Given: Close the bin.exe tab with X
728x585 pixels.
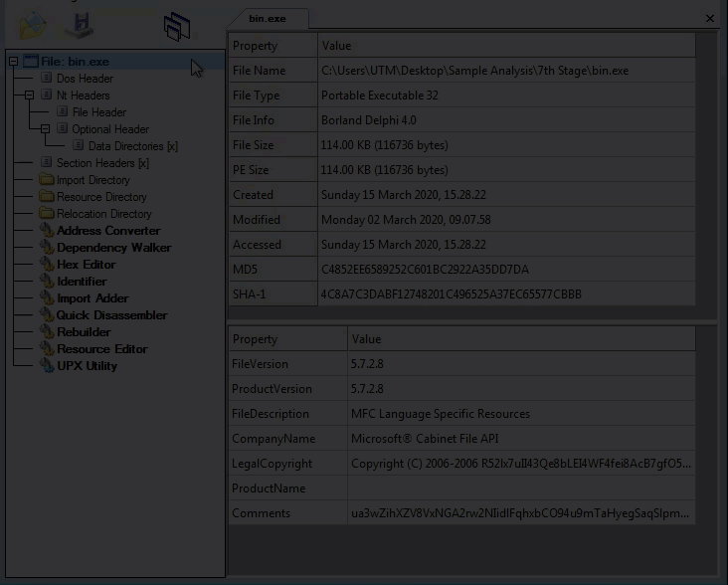Looking at the screenshot, I should [x=710, y=18].
